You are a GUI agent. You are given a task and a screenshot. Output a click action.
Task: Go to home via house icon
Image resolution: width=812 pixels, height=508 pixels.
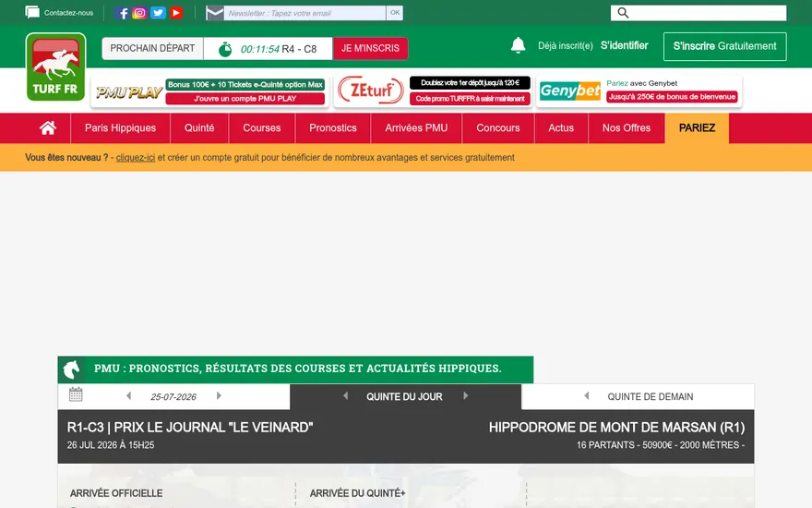(48, 128)
